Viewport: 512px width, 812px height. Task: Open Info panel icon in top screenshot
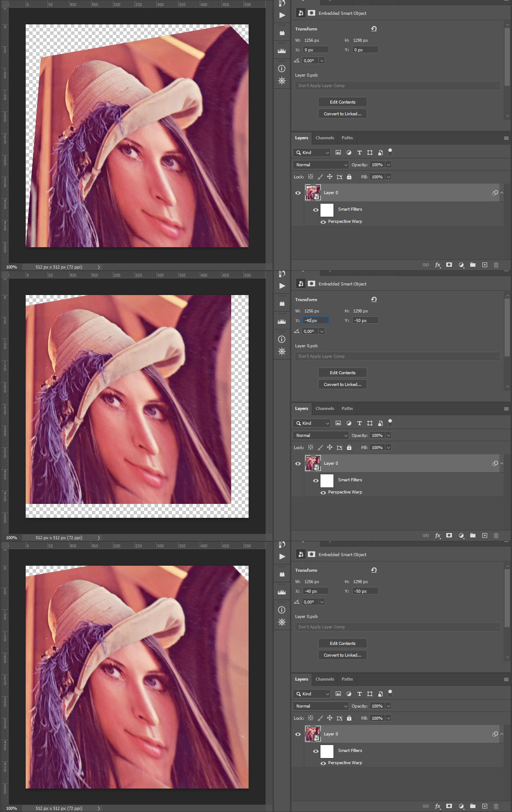(282, 69)
